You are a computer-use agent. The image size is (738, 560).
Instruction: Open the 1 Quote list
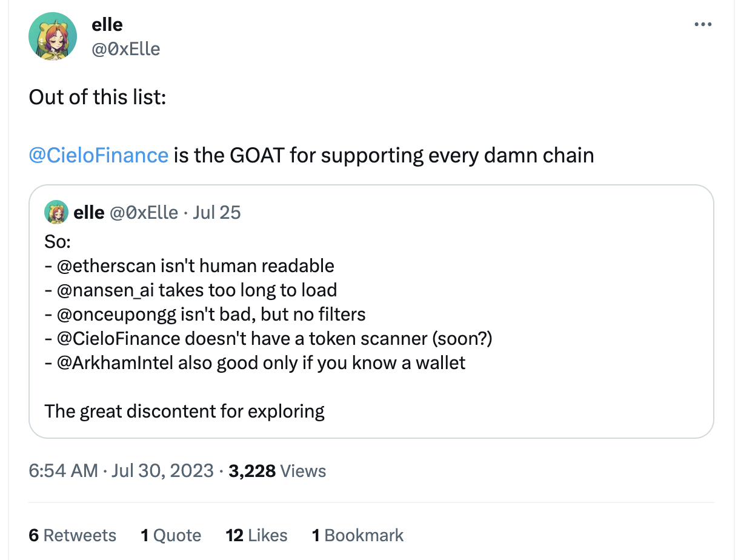[x=171, y=535]
